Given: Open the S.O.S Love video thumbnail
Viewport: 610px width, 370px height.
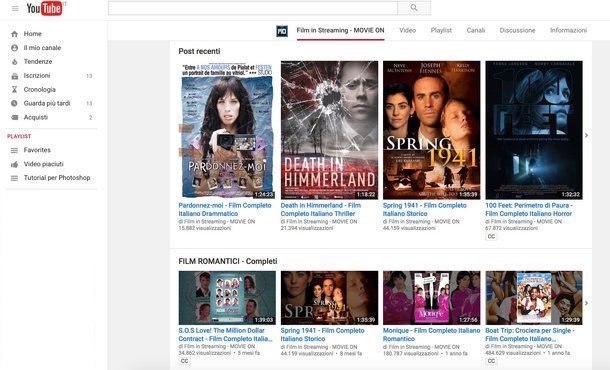Looking at the screenshot, I should 227,298.
